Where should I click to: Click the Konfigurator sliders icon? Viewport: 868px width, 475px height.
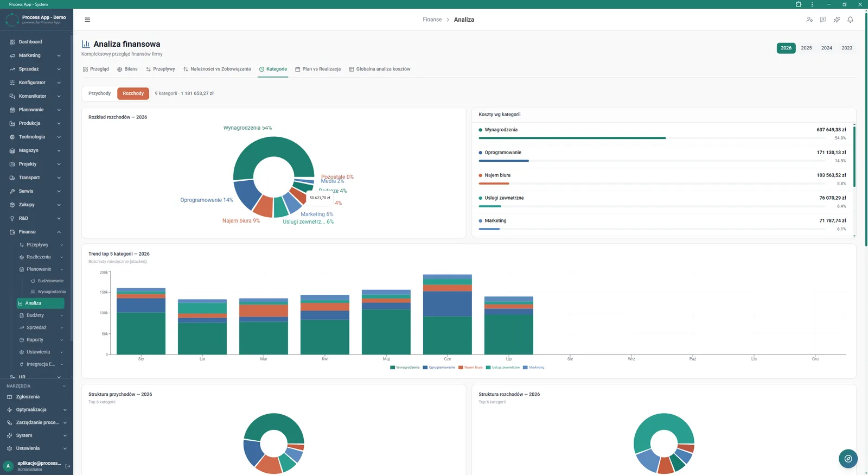(x=12, y=83)
